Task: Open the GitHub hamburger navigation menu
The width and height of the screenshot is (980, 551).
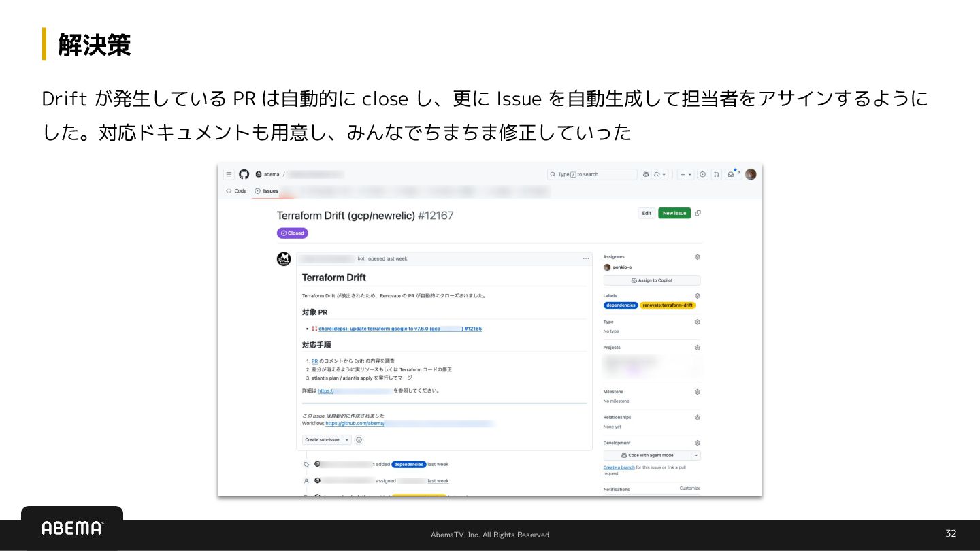Action: tap(229, 174)
